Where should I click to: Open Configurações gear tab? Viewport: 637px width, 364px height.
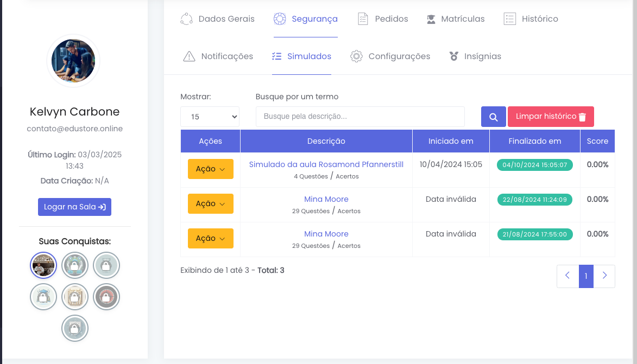click(390, 56)
